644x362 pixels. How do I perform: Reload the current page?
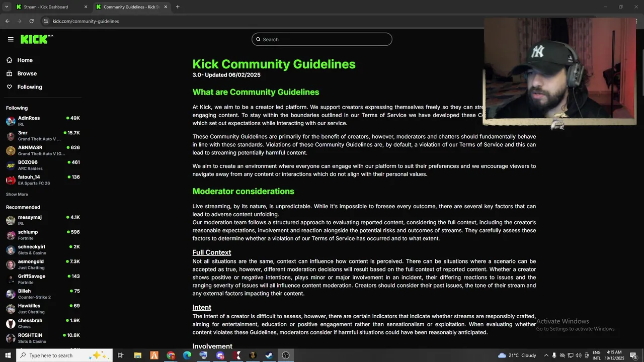click(x=31, y=21)
